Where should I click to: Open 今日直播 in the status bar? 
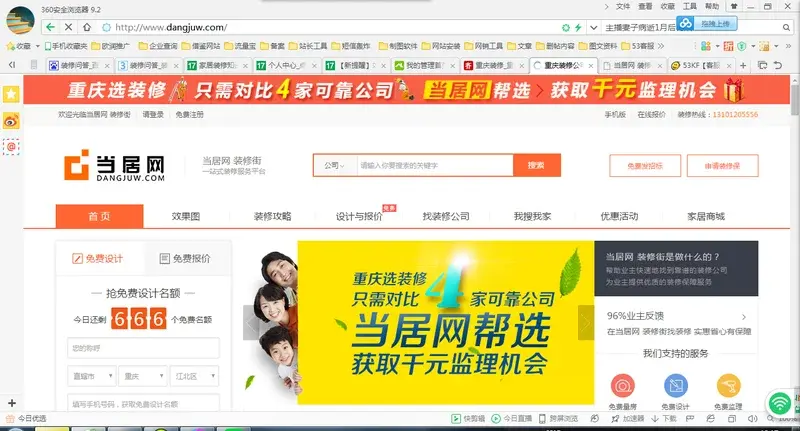pos(511,419)
